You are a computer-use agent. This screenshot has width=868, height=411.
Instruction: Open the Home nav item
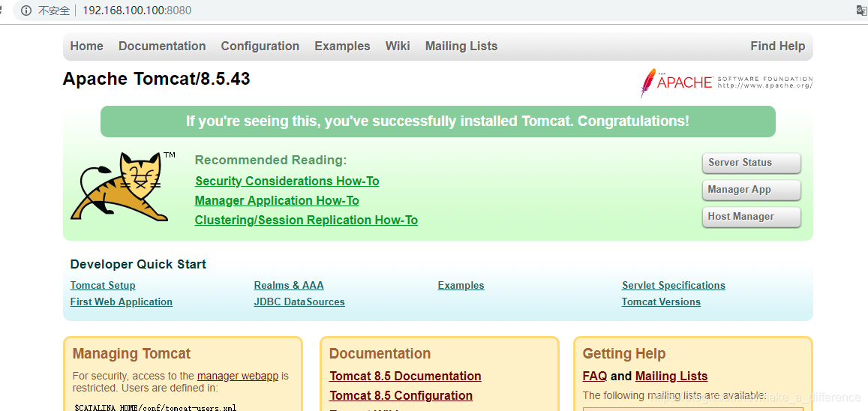87,46
